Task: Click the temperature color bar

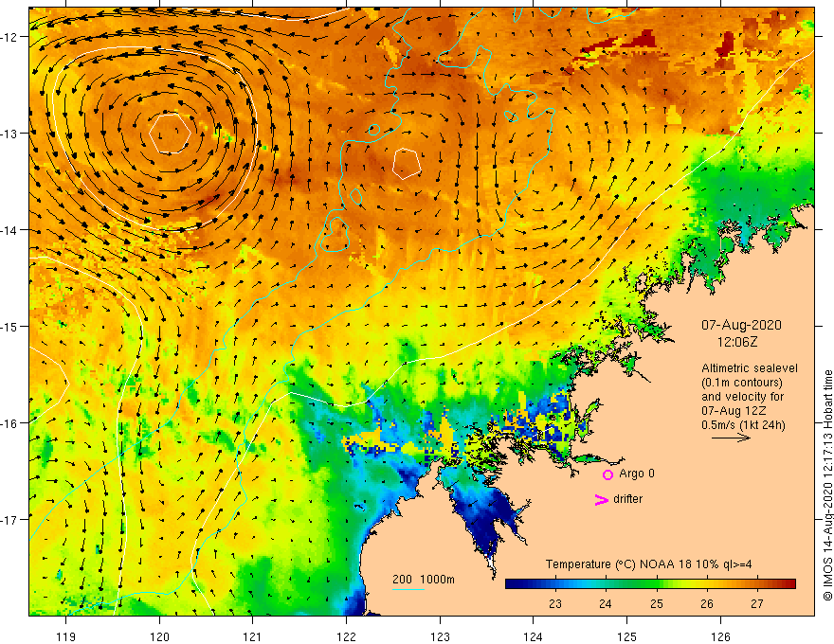Action: [x=650, y=584]
